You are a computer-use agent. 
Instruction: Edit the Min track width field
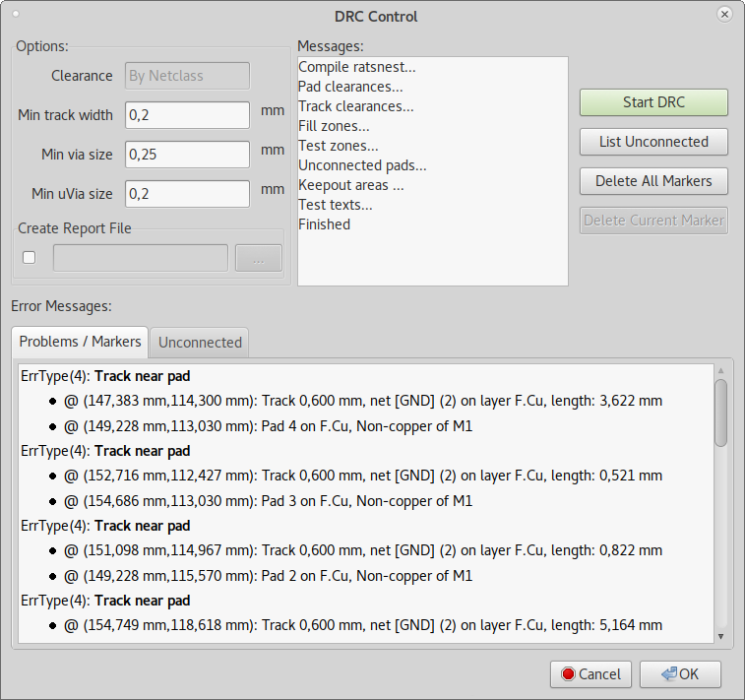point(187,115)
